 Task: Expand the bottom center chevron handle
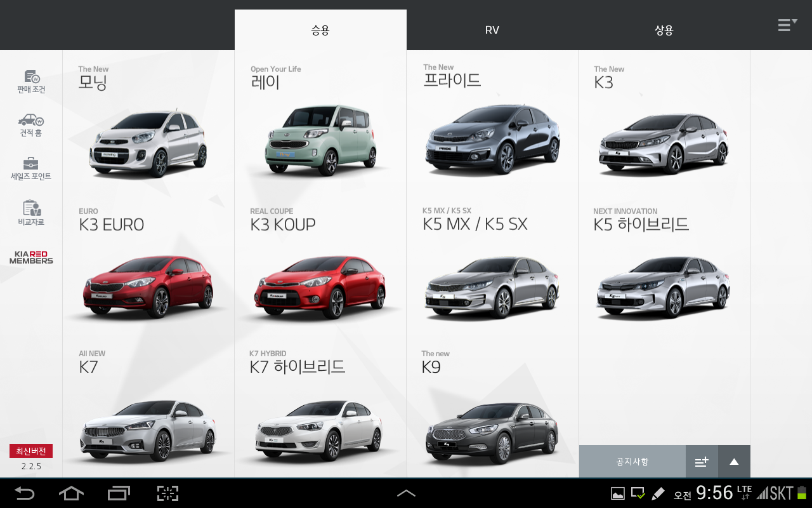(x=406, y=493)
